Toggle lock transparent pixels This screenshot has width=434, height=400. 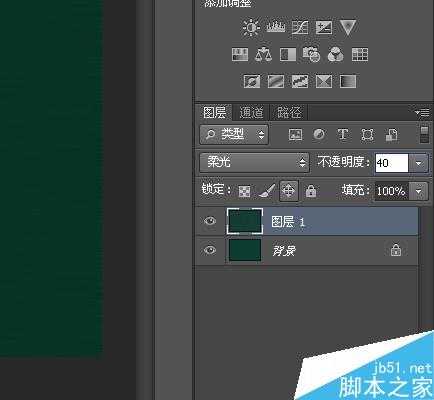pos(244,191)
